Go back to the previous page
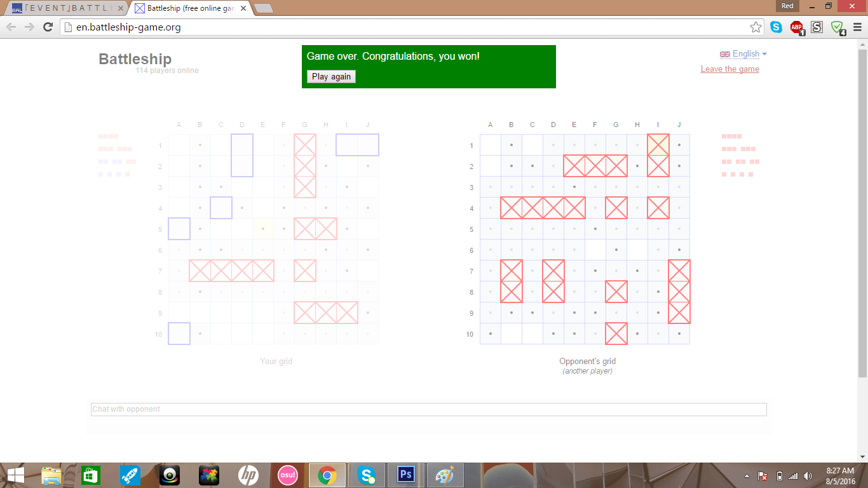The width and height of the screenshot is (868, 488). (x=11, y=27)
